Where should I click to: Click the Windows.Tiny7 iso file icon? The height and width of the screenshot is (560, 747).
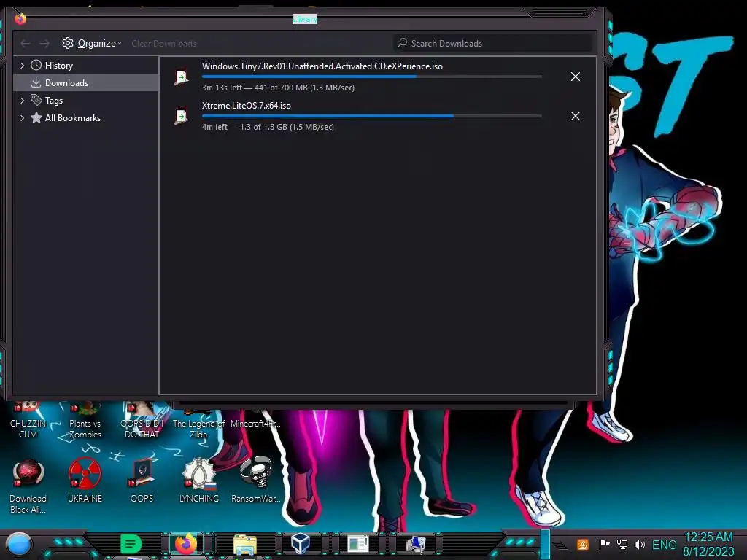tap(181, 77)
